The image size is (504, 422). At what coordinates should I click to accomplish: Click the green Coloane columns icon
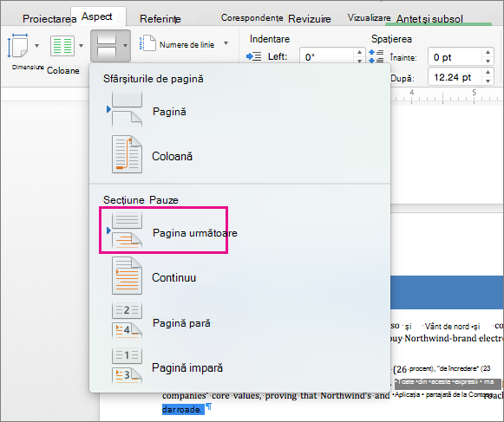click(x=62, y=46)
